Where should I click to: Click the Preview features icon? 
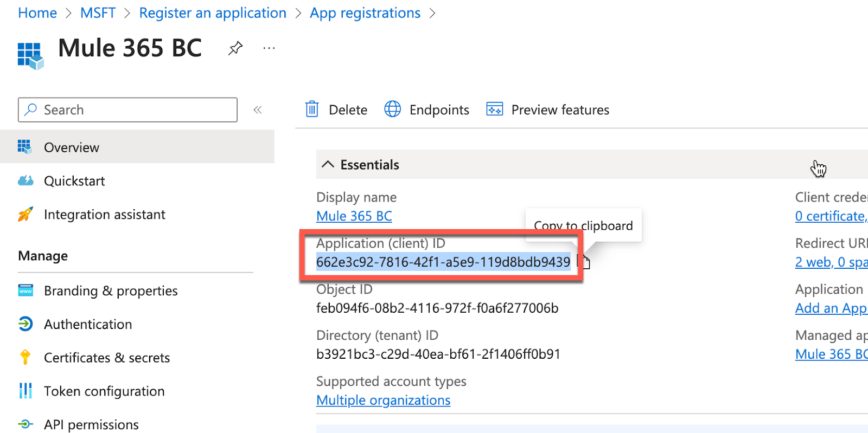point(495,109)
